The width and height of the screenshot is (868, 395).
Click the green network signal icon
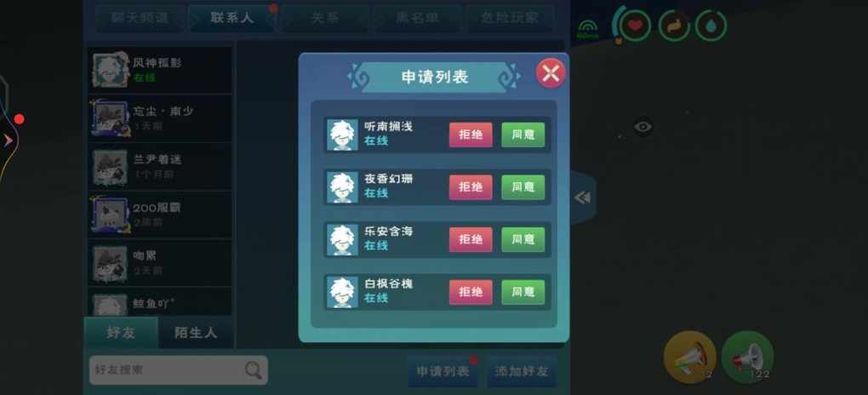pos(587,29)
